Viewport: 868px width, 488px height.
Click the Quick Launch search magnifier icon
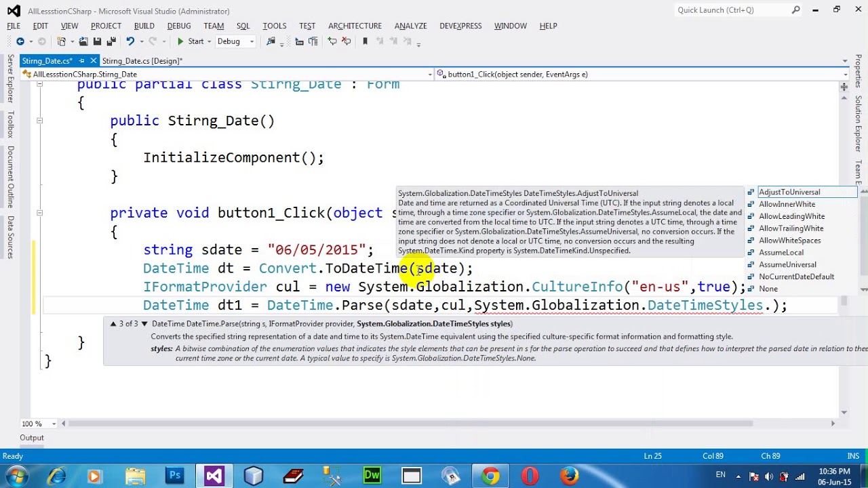click(x=796, y=10)
